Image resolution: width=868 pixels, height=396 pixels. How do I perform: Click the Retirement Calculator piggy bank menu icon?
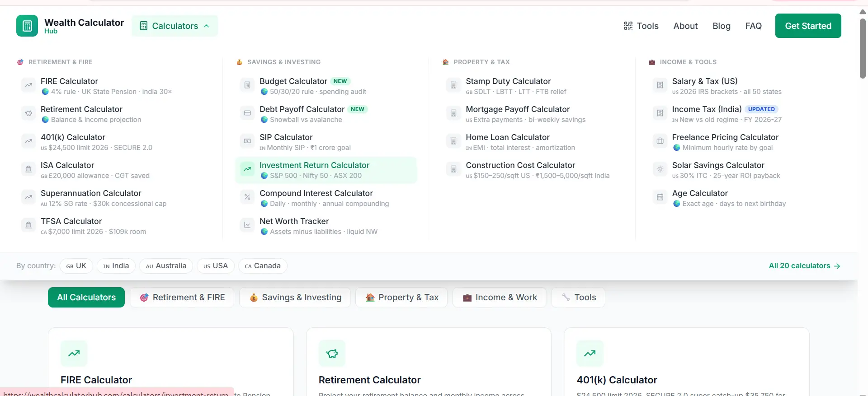coord(28,113)
